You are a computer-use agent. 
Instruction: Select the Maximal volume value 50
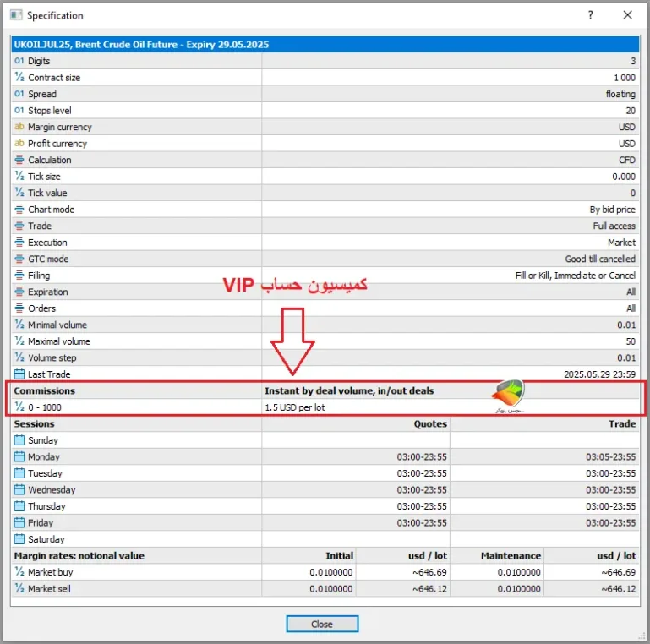[631, 341]
